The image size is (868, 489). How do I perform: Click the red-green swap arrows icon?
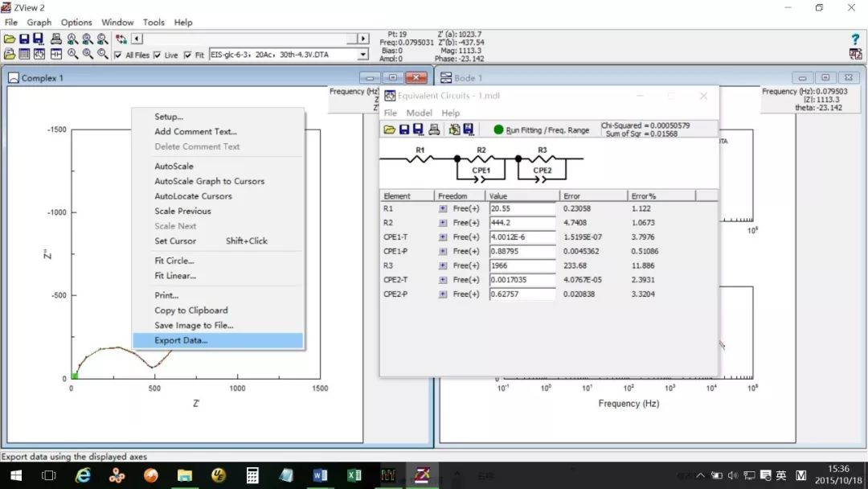[x=121, y=39]
